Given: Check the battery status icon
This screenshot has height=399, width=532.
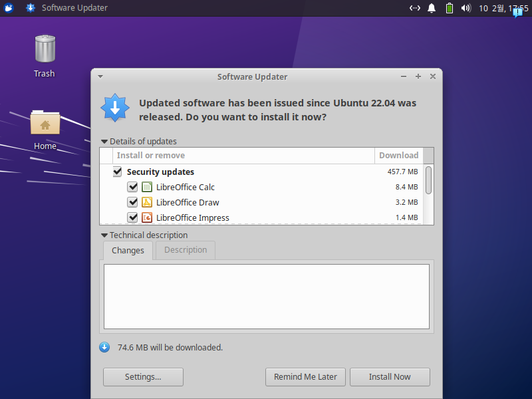Looking at the screenshot, I should tap(450, 8).
